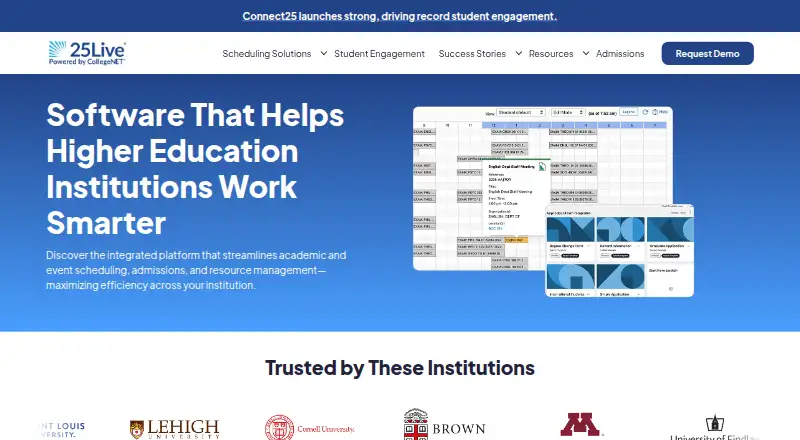The width and height of the screenshot is (800, 440).
Task: Click the University of Findlay logo
Action: pos(714,428)
